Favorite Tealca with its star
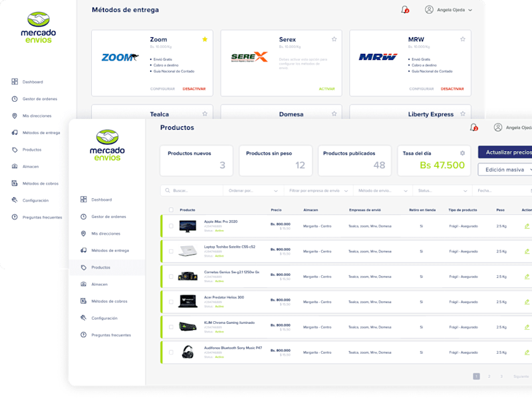This screenshot has width=532, height=399. click(205, 114)
